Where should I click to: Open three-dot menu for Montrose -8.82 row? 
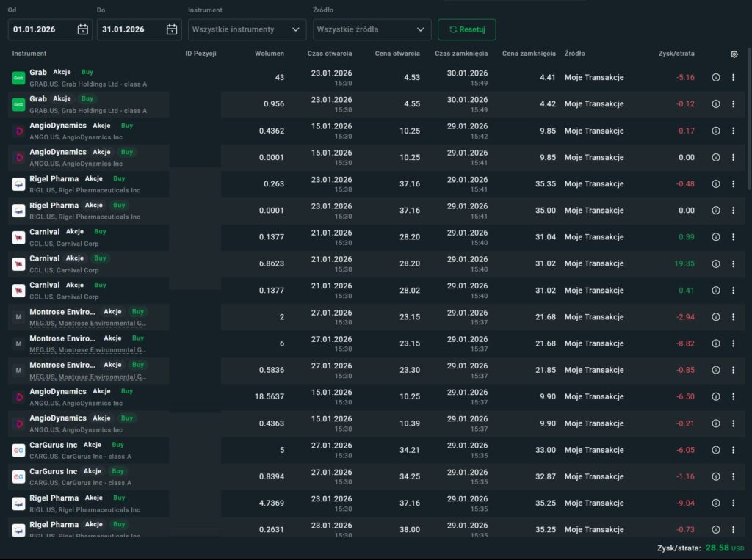tap(733, 343)
